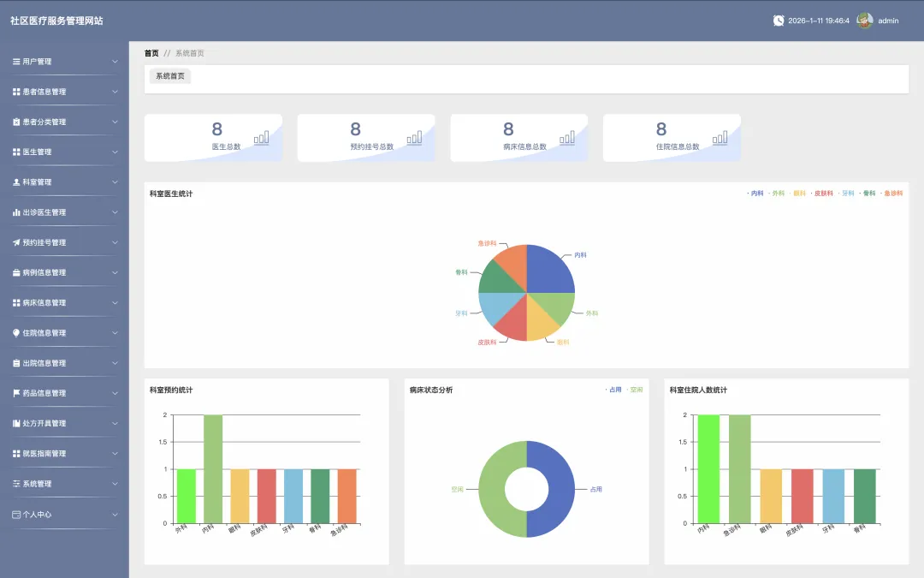924x578 pixels.
Task: Click the 个人中心 card icon
Action: pos(16,515)
